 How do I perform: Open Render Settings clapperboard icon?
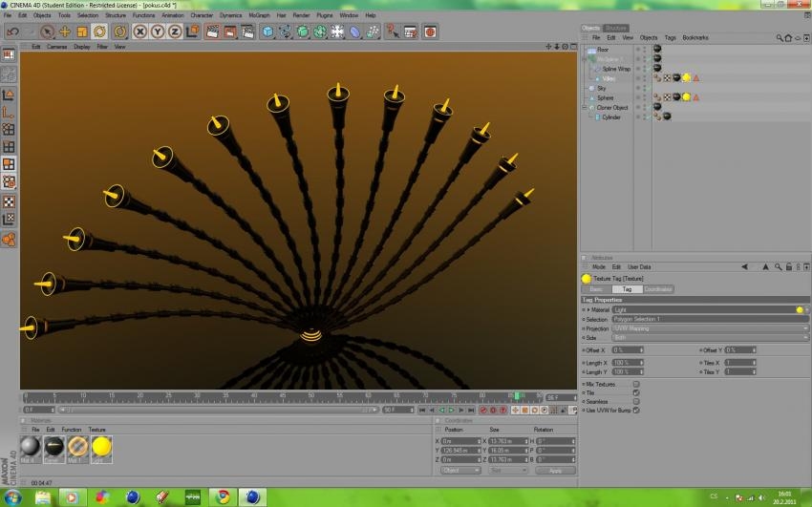pyautogui.click(x=248, y=32)
